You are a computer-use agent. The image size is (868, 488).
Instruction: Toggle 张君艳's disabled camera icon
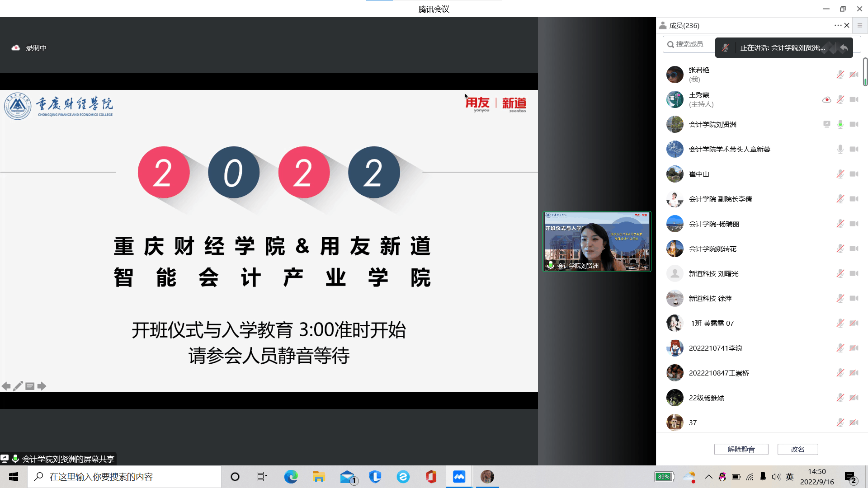(854, 75)
